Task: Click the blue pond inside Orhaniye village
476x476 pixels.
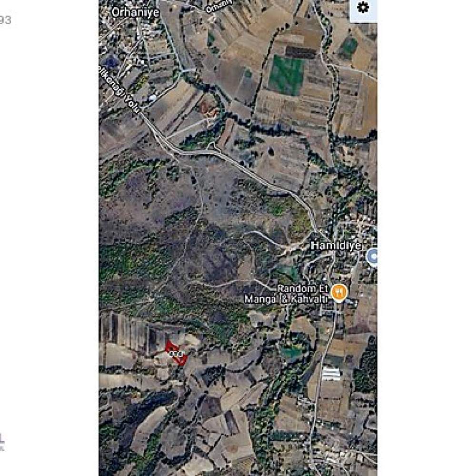Action: click(x=110, y=62)
